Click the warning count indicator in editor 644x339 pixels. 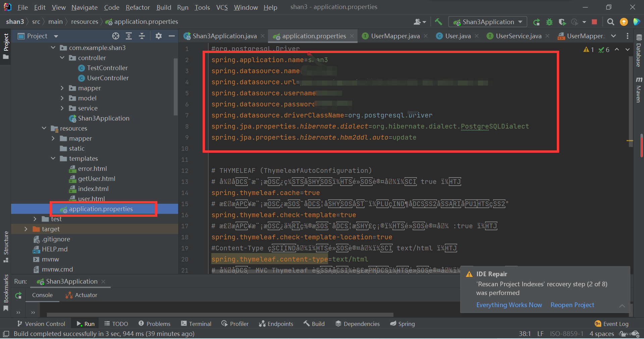pos(589,50)
